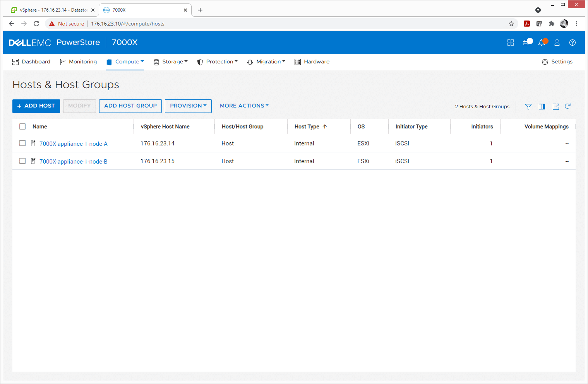This screenshot has width=588, height=384.
Task: Sort by the vSphere Host Name column header
Action: click(165, 127)
